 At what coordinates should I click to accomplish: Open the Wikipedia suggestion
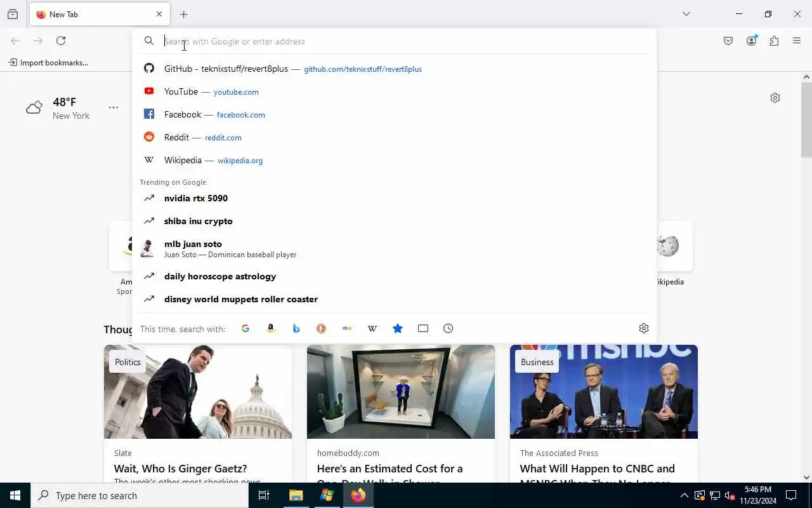[395, 160]
